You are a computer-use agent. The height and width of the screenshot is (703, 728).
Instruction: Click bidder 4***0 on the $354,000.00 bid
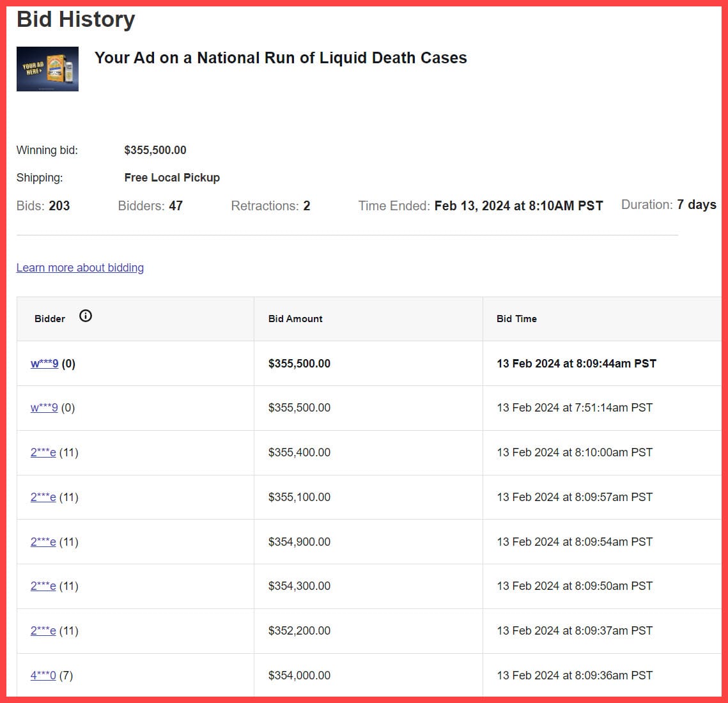pyautogui.click(x=43, y=676)
